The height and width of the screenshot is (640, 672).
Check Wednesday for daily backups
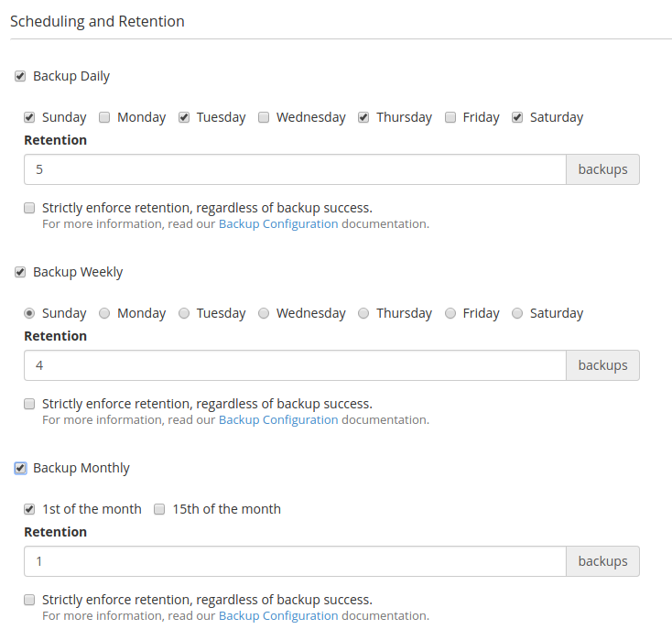point(264,117)
